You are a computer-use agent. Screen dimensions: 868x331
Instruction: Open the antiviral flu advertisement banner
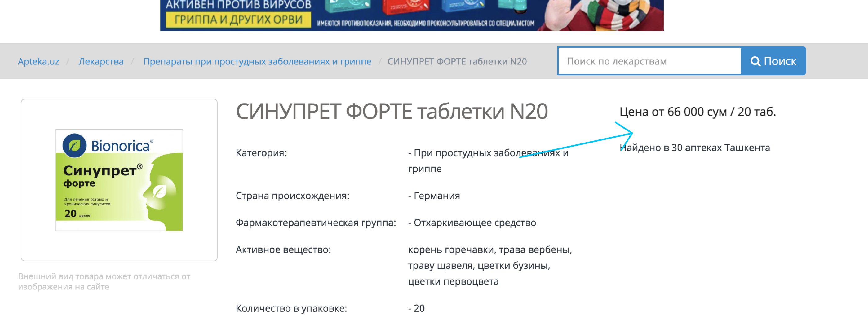pos(412,15)
